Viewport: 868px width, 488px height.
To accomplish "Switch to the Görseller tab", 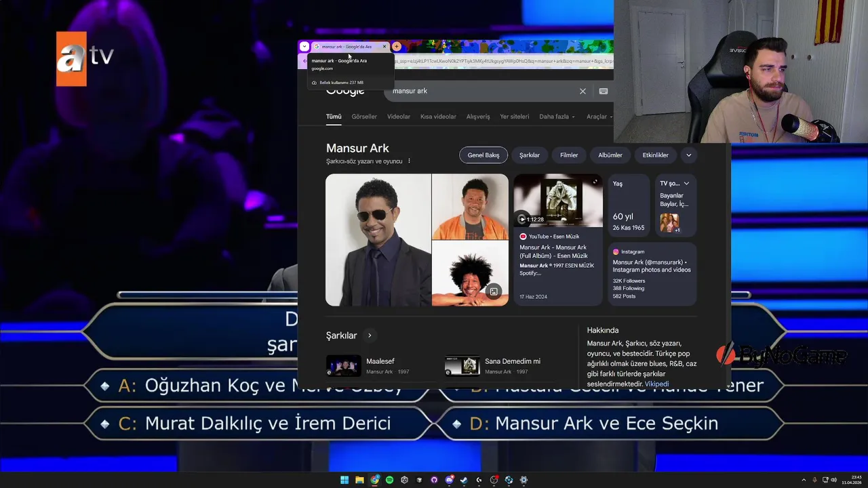I will click(x=364, y=117).
